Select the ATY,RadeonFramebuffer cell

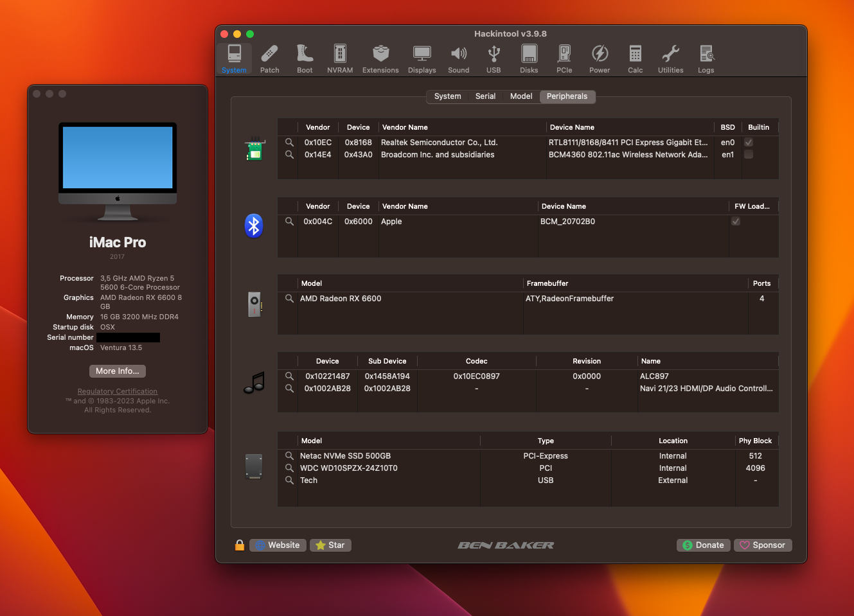[x=569, y=299]
